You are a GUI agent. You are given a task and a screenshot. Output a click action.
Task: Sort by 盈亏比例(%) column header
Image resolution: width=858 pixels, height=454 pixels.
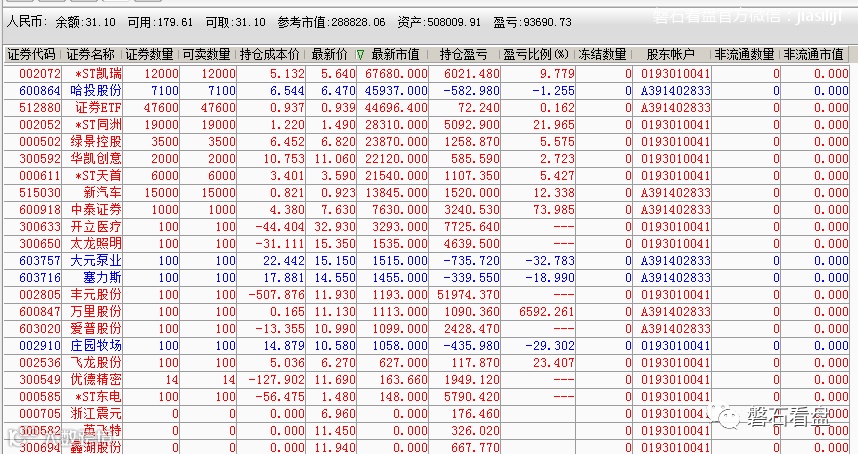pyautogui.click(x=536, y=55)
